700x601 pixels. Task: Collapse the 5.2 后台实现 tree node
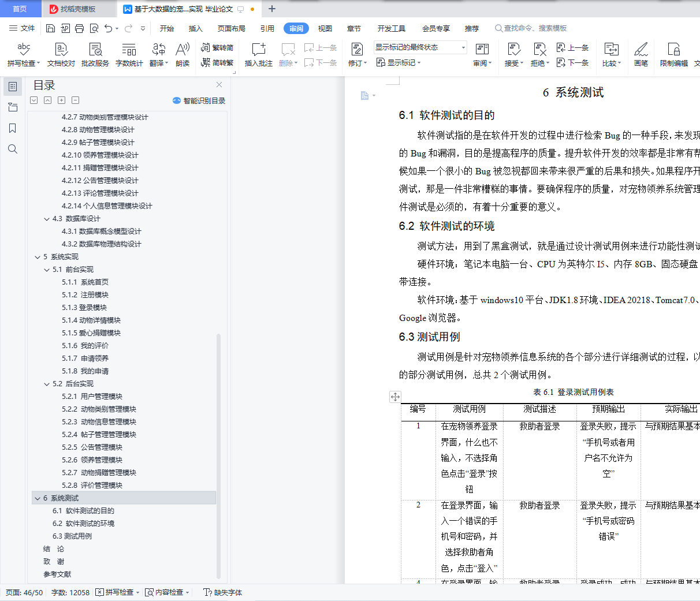click(47, 384)
